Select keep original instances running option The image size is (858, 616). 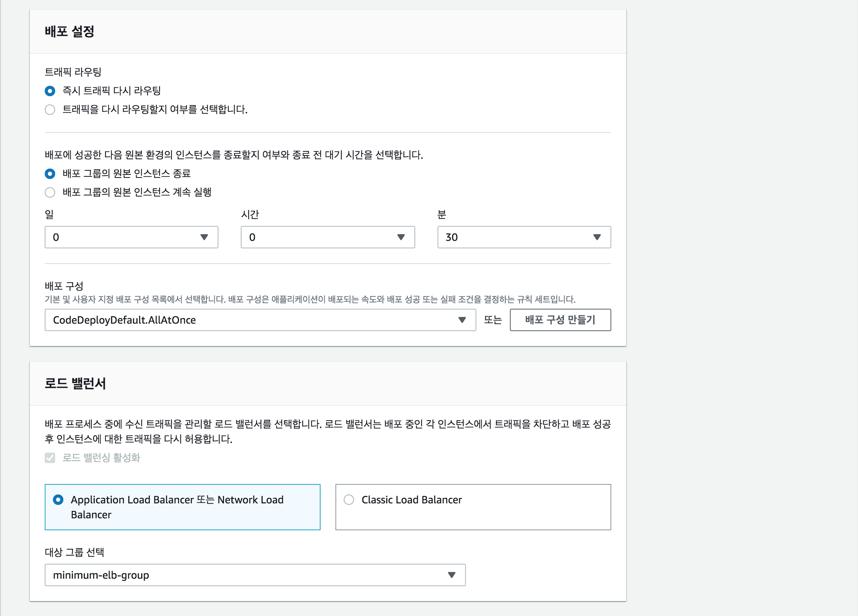click(x=50, y=192)
